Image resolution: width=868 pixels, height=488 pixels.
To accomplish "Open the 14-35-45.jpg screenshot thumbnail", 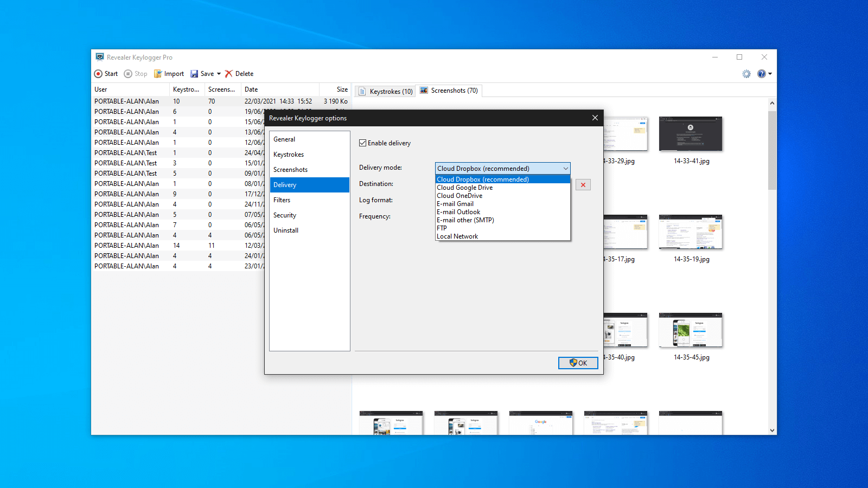I will click(691, 330).
